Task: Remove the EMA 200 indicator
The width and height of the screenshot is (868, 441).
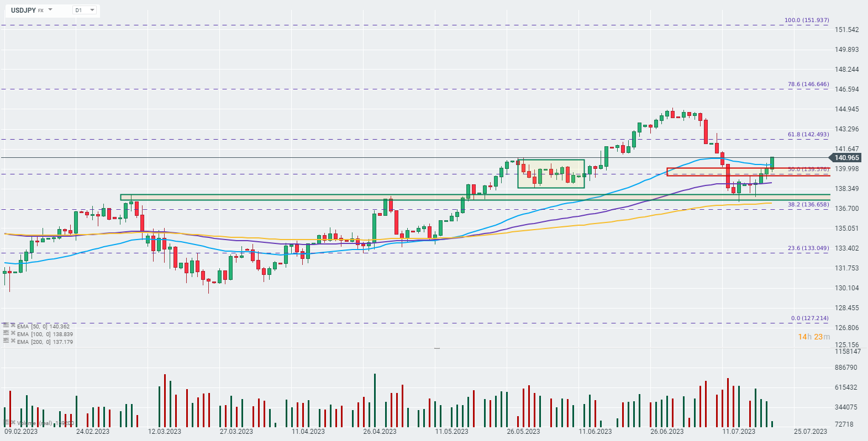Action: click(13, 341)
